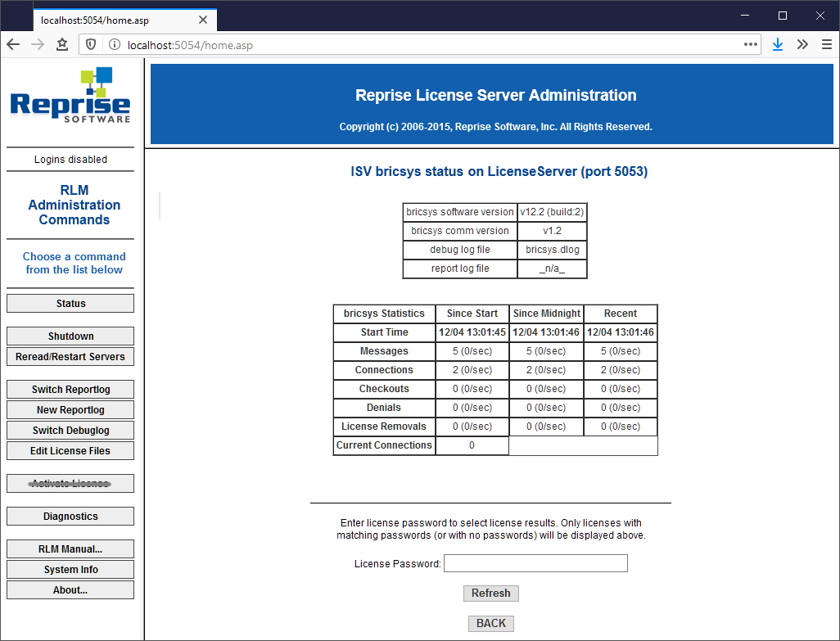The width and height of the screenshot is (840, 641).
Task: Click the browser forward arrow
Action: (x=38, y=45)
